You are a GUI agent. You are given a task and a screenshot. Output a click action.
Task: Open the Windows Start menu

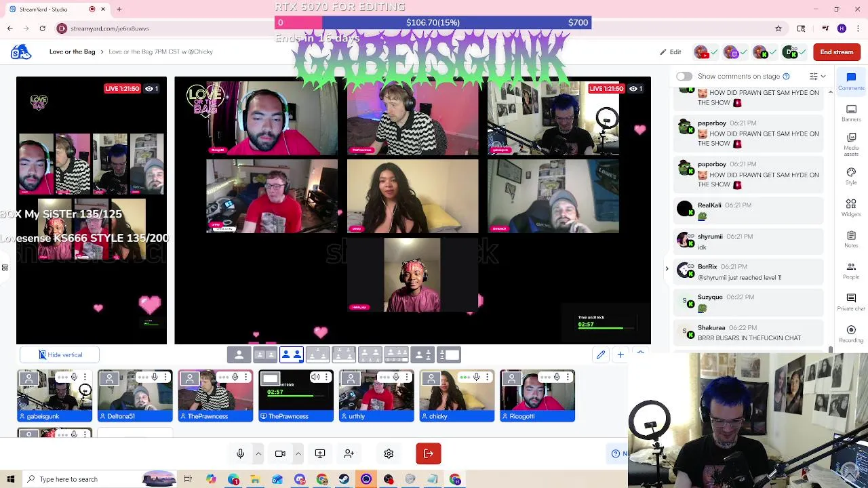click(10, 479)
